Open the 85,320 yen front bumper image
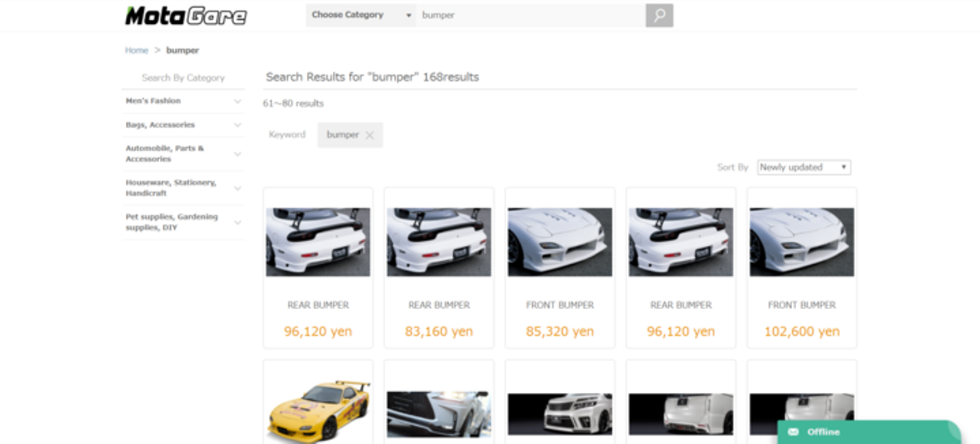This screenshot has height=444, width=980. pyautogui.click(x=560, y=242)
